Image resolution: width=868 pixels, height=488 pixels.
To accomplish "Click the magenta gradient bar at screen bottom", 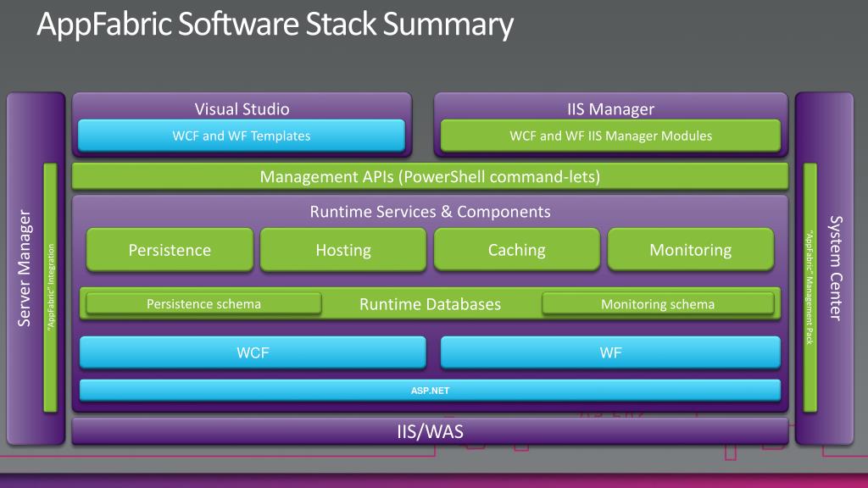I will [x=434, y=480].
